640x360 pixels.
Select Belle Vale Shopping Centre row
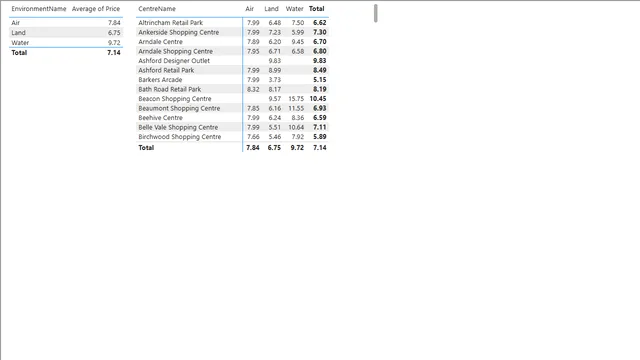232,127
